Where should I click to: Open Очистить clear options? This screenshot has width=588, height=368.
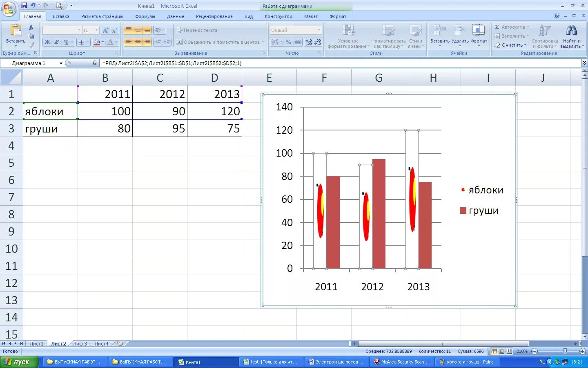click(x=510, y=45)
